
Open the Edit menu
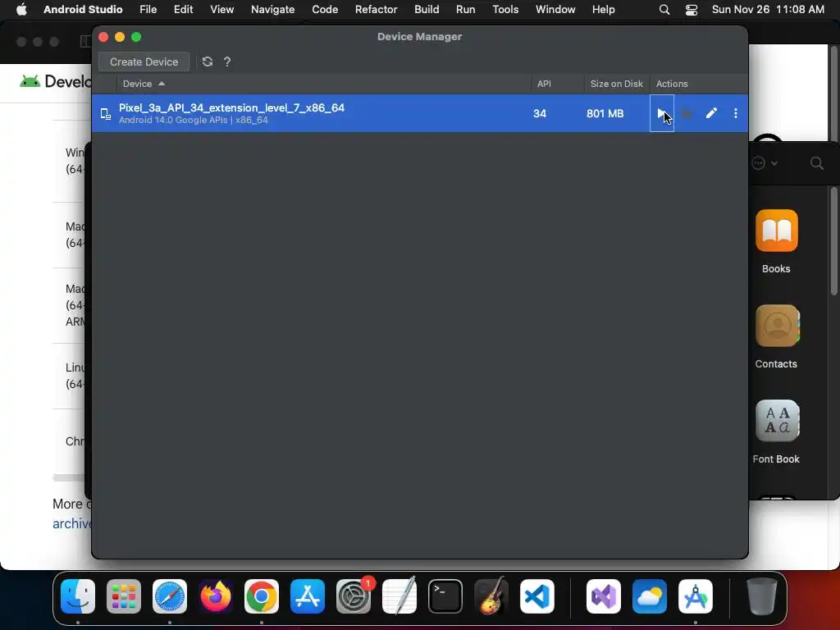tap(183, 10)
